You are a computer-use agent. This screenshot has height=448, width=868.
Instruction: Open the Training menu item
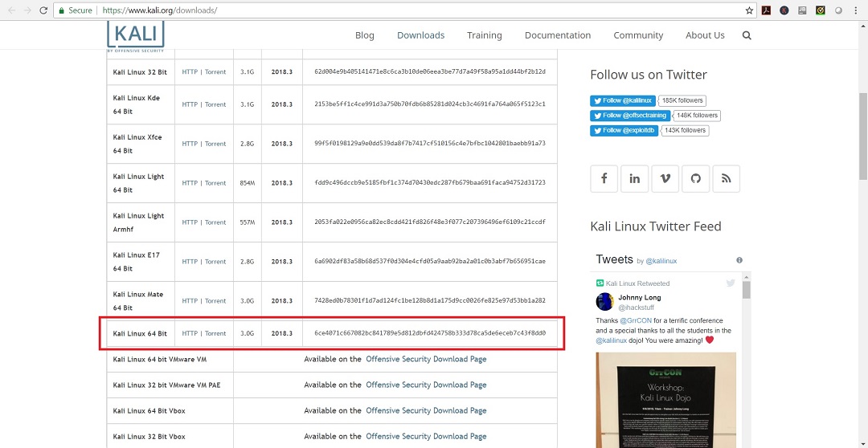coord(485,35)
